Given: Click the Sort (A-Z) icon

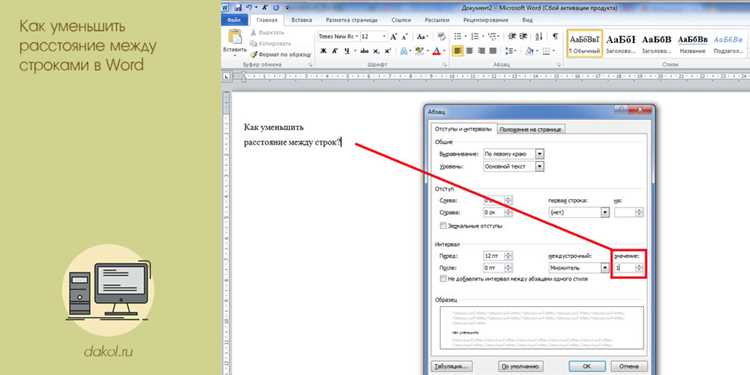Looking at the screenshot, I should point(539,36).
